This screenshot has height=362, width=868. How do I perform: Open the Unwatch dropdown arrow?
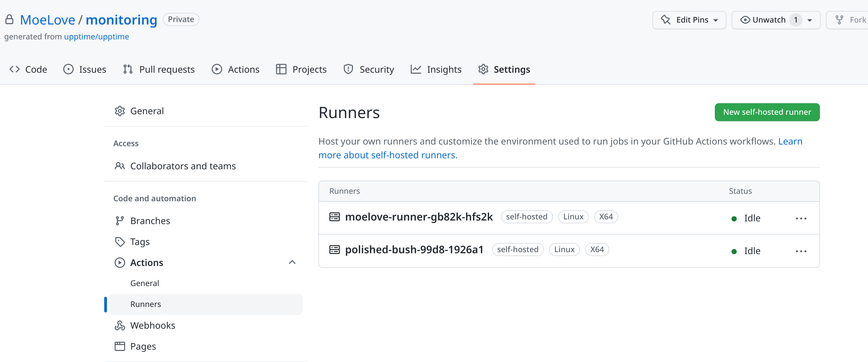(809, 20)
